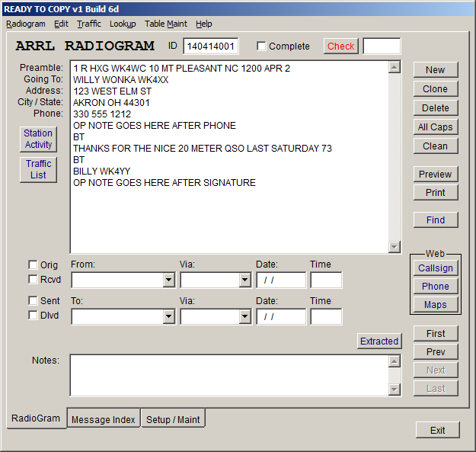Viewport: 476px width, 452px height.
Task: Open the Traffic List
Action: [38, 169]
